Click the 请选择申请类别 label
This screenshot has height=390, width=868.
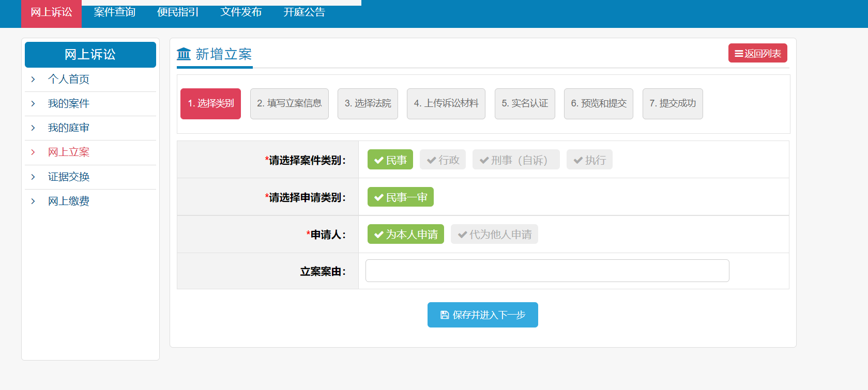tap(305, 197)
